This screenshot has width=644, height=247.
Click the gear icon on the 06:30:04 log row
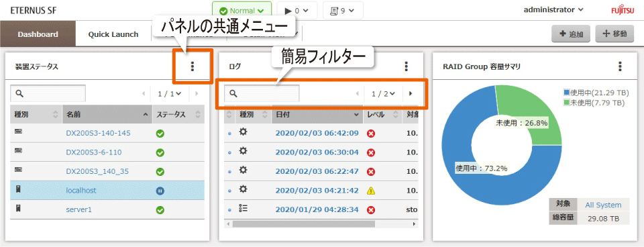[x=244, y=152]
